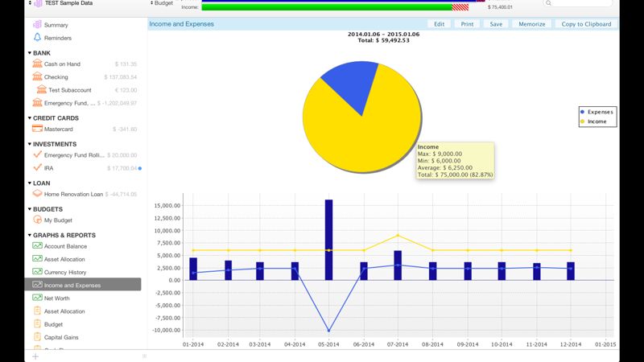The image size is (644, 362).
Task: Collapse the LOAN section
Action: [x=30, y=183]
